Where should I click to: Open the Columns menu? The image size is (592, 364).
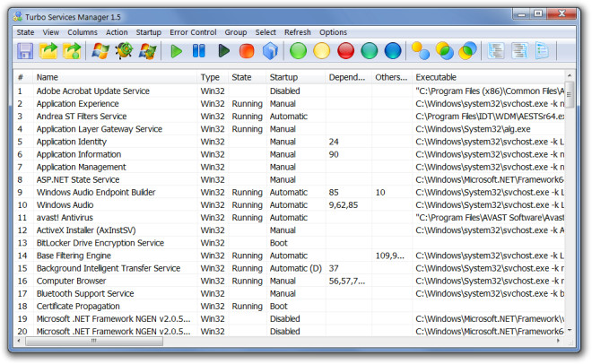pos(83,32)
